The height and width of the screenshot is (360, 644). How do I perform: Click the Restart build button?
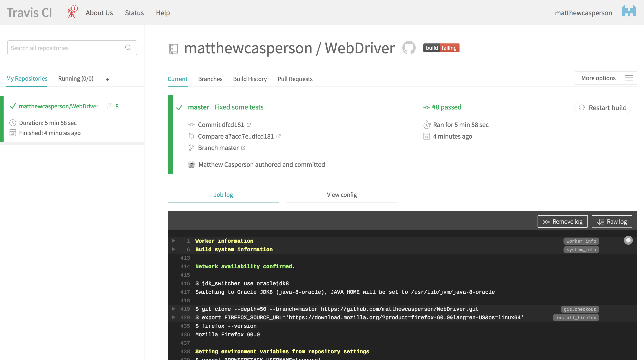[x=603, y=108]
